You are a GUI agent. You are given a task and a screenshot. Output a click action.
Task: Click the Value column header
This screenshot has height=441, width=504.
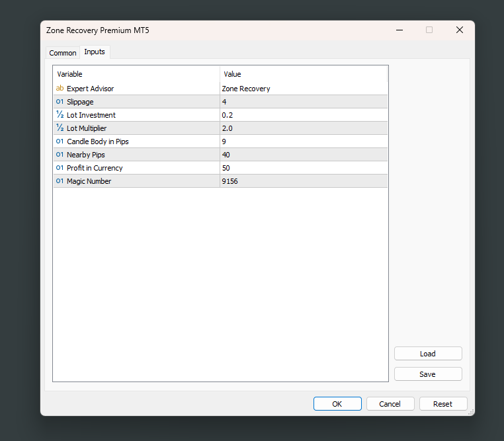coord(304,74)
